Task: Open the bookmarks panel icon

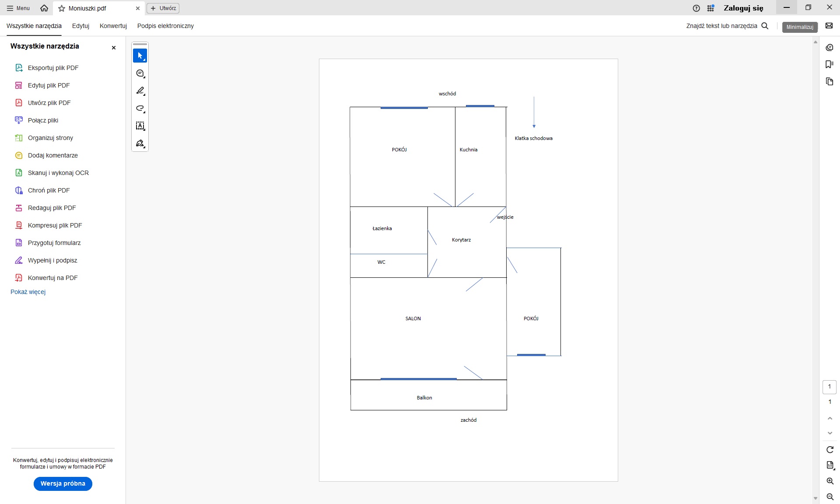Action: coord(829,64)
